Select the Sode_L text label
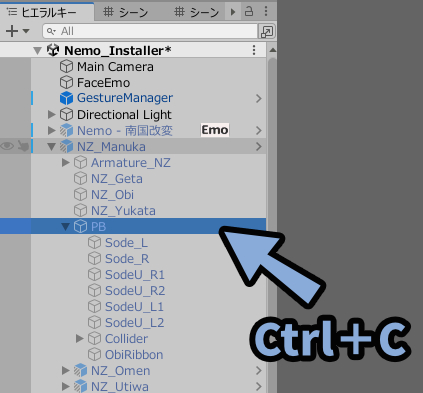 point(126,243)
